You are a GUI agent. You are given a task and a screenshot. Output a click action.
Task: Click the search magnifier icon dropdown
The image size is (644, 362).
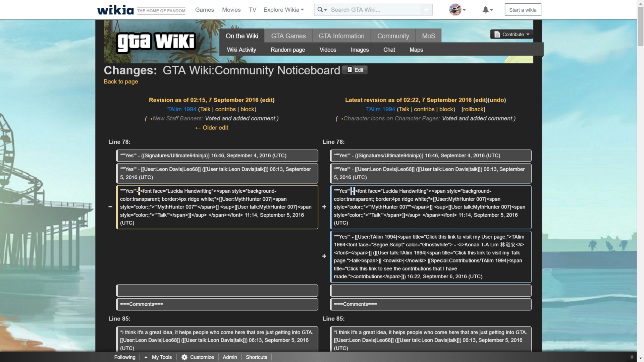(x=322, y=10)
